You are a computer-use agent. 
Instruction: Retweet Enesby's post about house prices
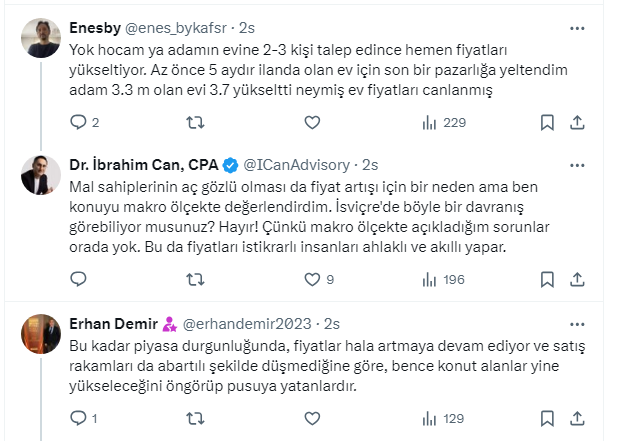[196, 123]
